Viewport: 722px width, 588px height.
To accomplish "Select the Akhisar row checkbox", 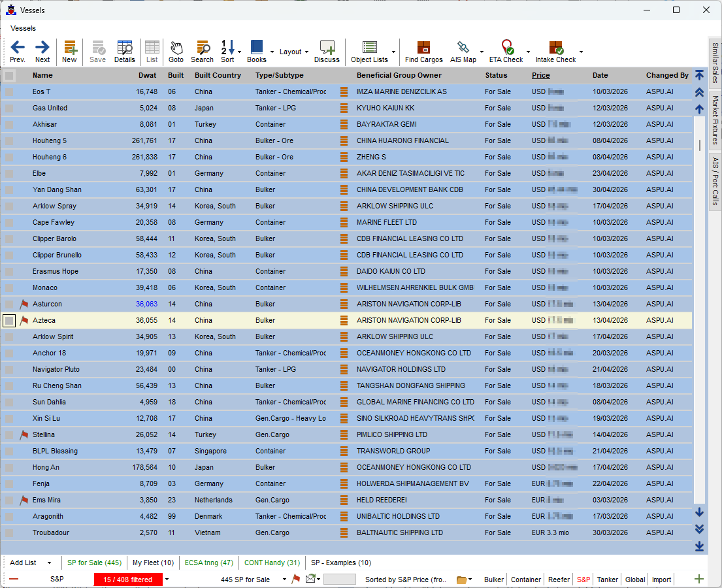I will [x=9, y=125].
